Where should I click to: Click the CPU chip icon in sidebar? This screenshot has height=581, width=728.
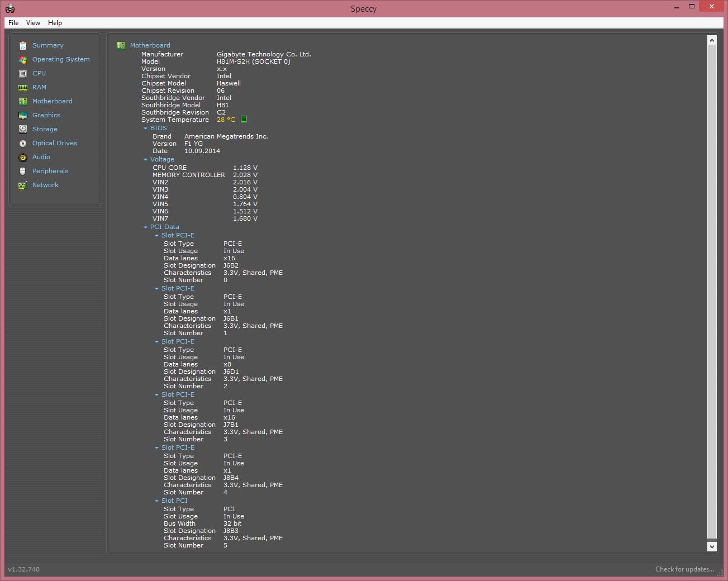[22, 73]
